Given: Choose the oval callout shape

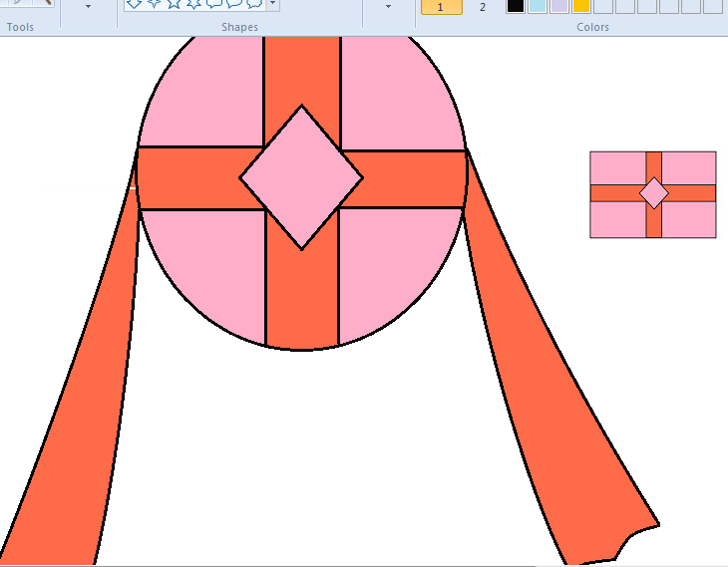Looking at the screenshot, I should (x=233, y=4).
